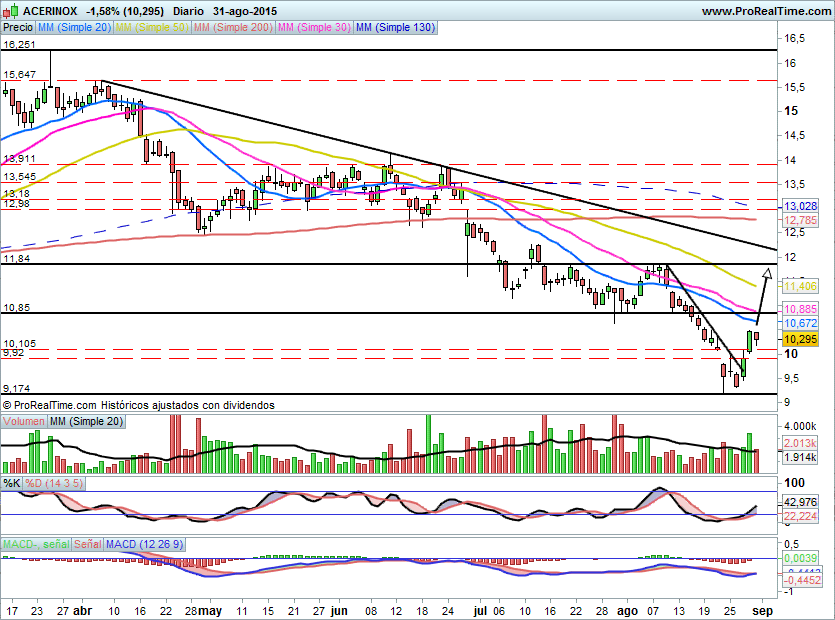This screenshot has width=835, height=620.
Task: Click the 13,028 moving average value tag
Action: [x=800, y=206]
